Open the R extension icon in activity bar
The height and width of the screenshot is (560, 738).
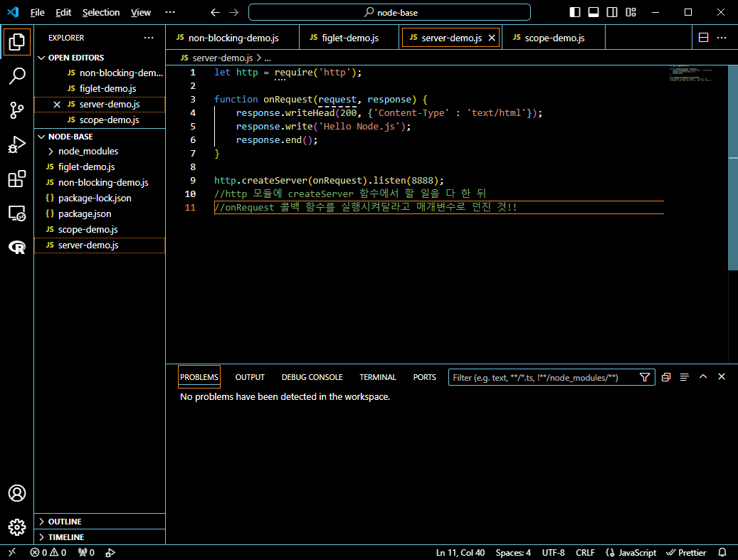17,248
